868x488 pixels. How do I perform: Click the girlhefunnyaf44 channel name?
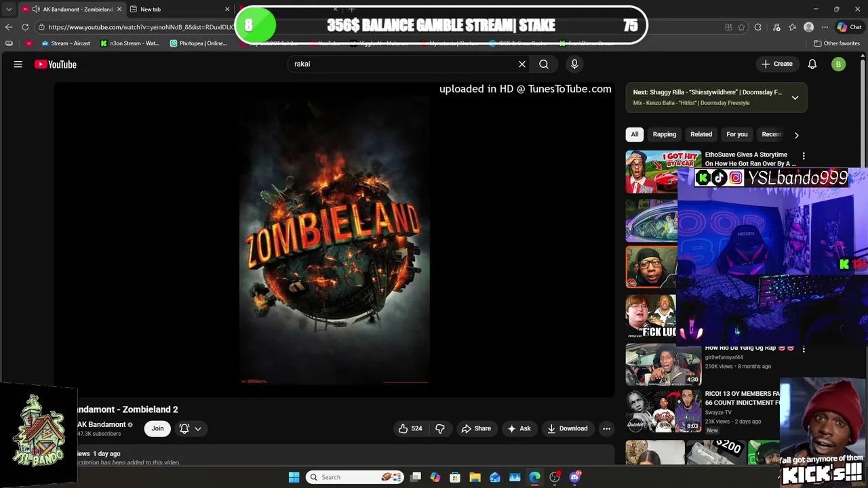[724, 357]
